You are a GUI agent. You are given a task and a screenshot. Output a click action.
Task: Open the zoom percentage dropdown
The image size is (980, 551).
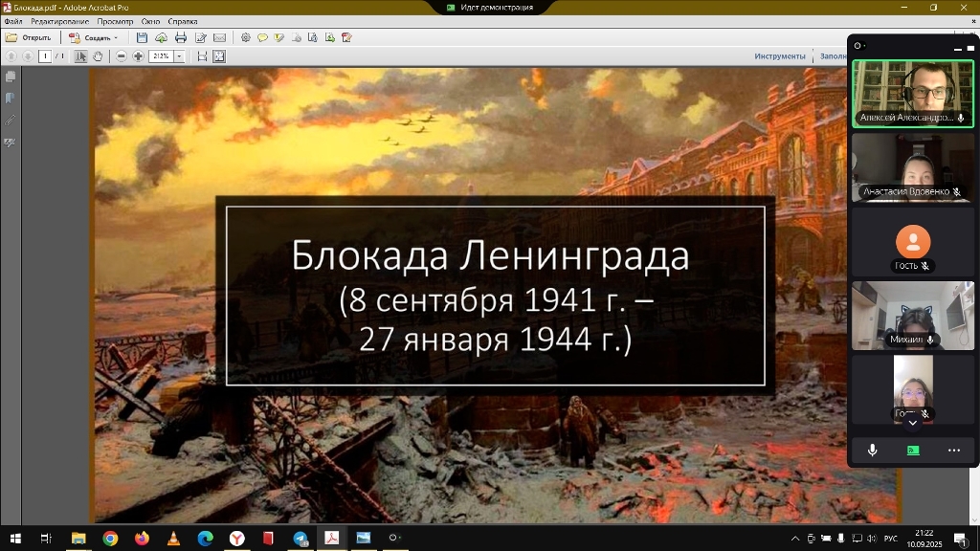pos(179,56)
